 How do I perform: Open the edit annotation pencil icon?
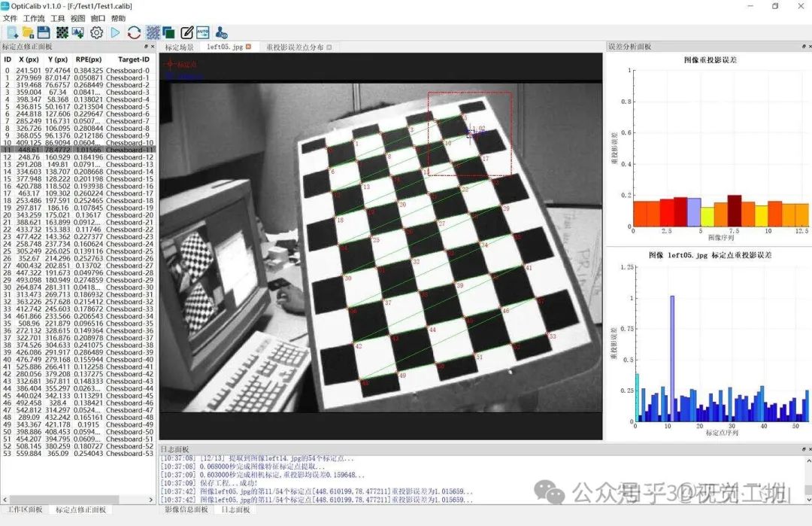click(x=187, y=32)
